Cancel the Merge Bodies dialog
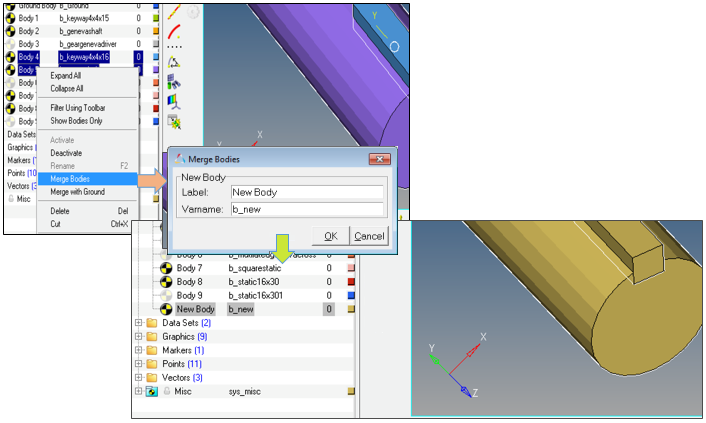The height and width of the screenshot is (423, 706). click(369, 236)
